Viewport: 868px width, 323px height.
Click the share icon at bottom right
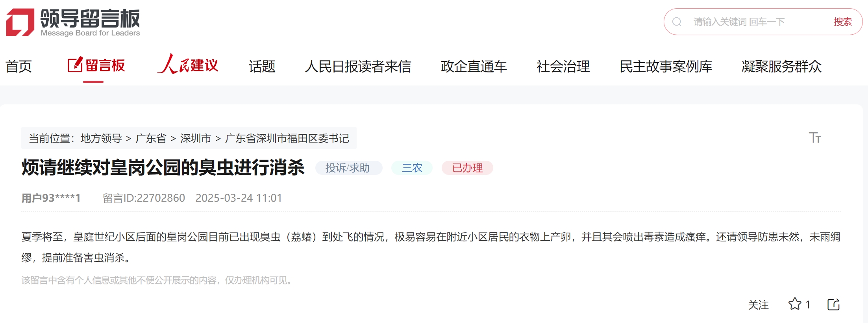point(834,304)
